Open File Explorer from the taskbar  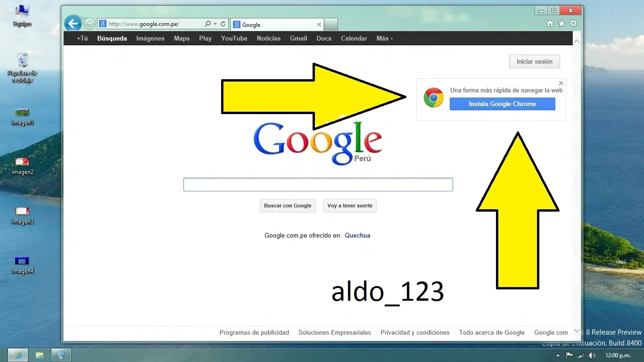point(40,355)
